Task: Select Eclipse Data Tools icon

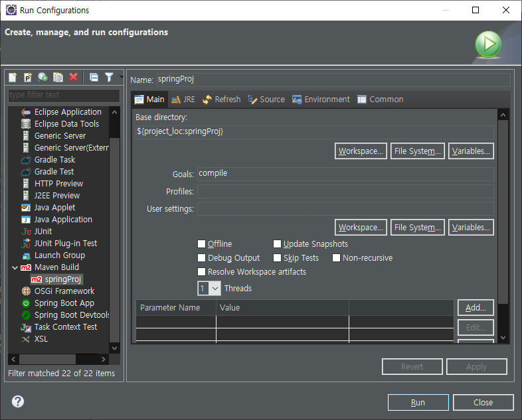Action: 26,124
